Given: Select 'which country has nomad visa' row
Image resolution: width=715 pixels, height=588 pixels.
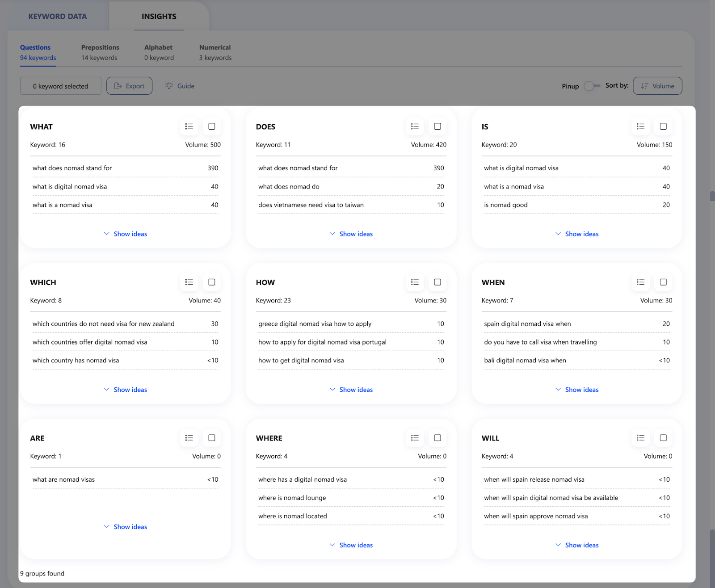Looking at the screenshot, I should [x=126, y=360].
